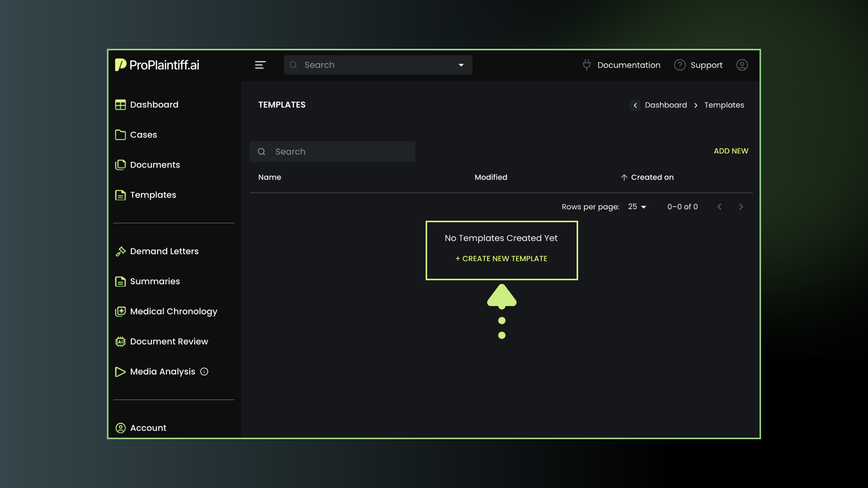This screenshot has width=868, height=488.
Task: Go to the Cases menu item
Action: pos(143,135)
